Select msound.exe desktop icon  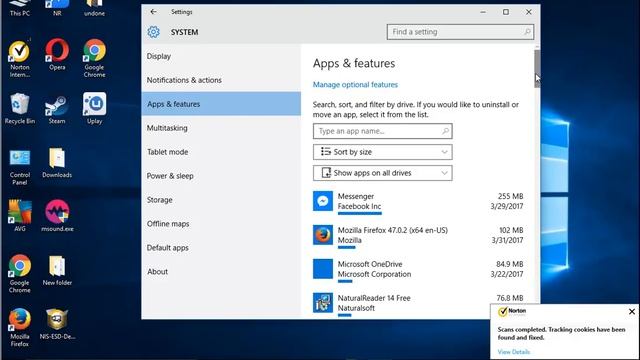(x=57, y=216)
